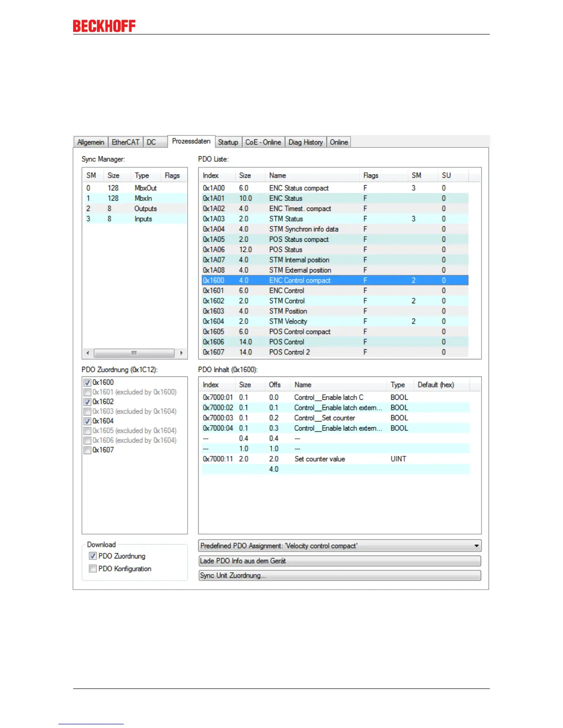Image resolution: width=563 pixels, height=728 pixels.
Task: Switch to CoE - Online tab
Action: pos(263,142)
